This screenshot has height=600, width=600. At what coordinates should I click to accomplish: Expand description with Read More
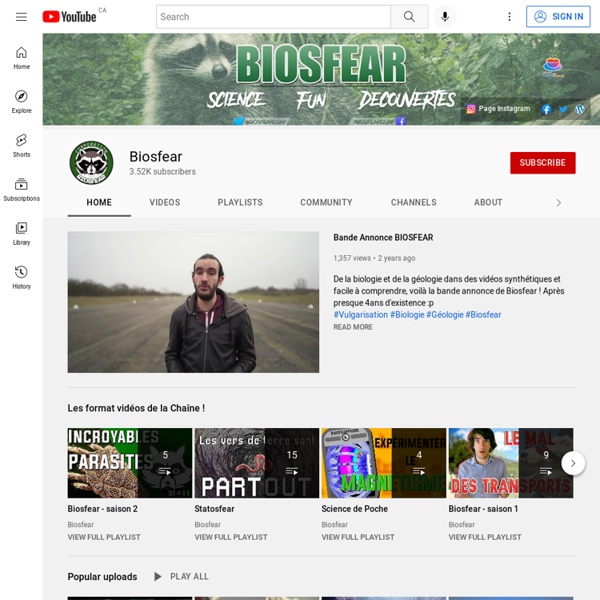352,327
